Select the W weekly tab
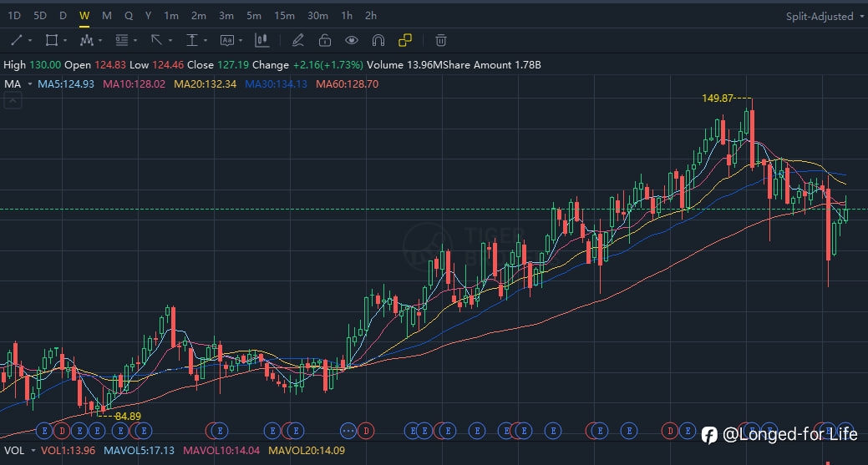This screenshot has width=868, height=465. (84, 16)
